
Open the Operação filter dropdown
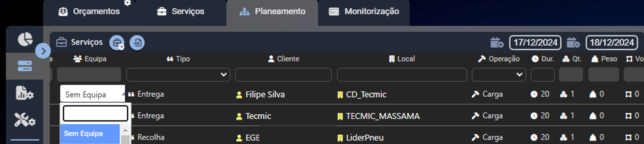click(x=499, y=75)
